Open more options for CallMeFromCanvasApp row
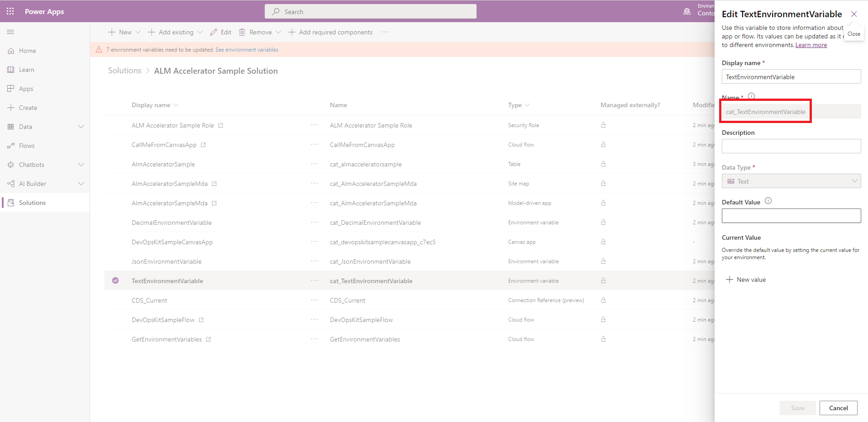868x422 pixels. 315,145
